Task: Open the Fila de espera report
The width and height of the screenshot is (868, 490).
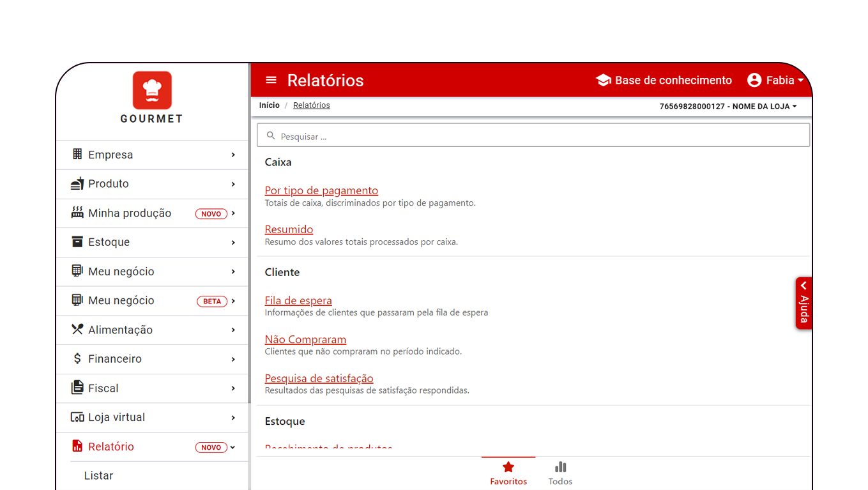Action: point(298,300)
